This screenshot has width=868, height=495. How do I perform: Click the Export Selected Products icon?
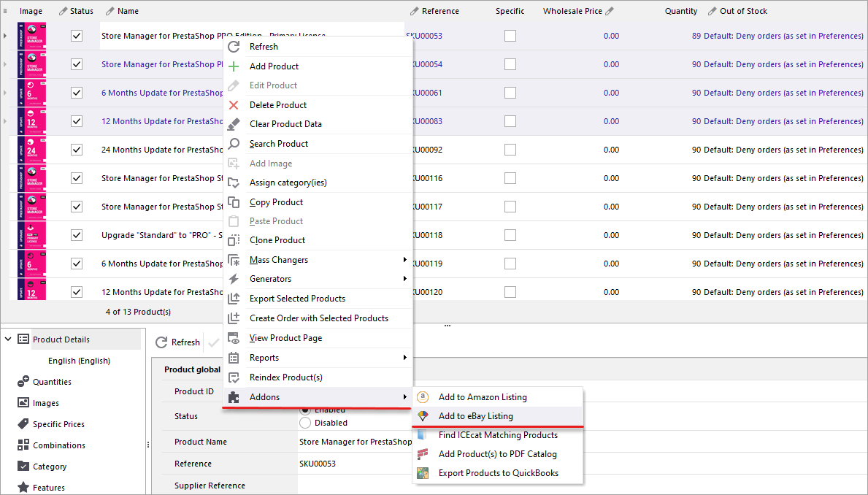click(234, 299)
